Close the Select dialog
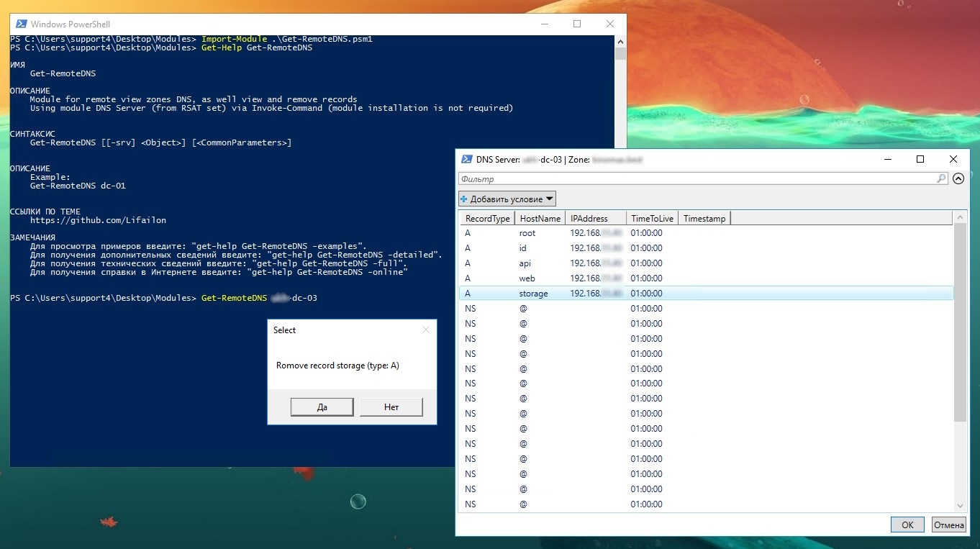The image size is (980, 549). (x=425, y=330)
